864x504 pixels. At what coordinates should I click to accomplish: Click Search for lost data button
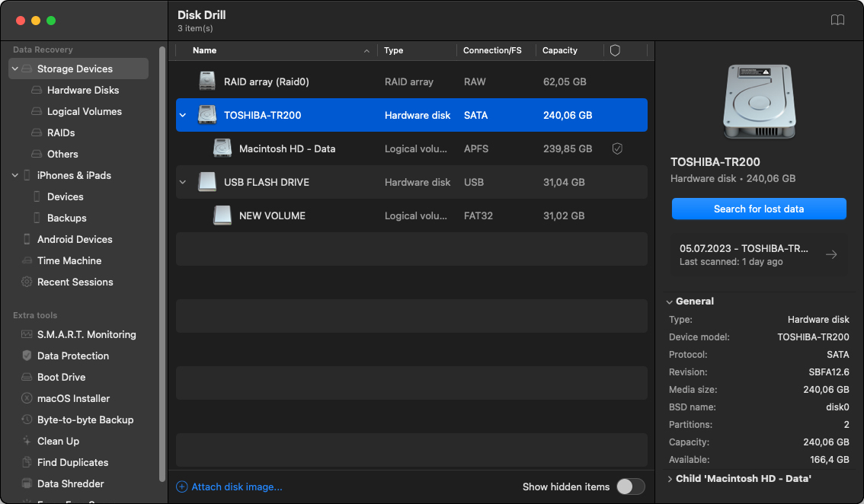pyautogui.click(x=759, y=209)
